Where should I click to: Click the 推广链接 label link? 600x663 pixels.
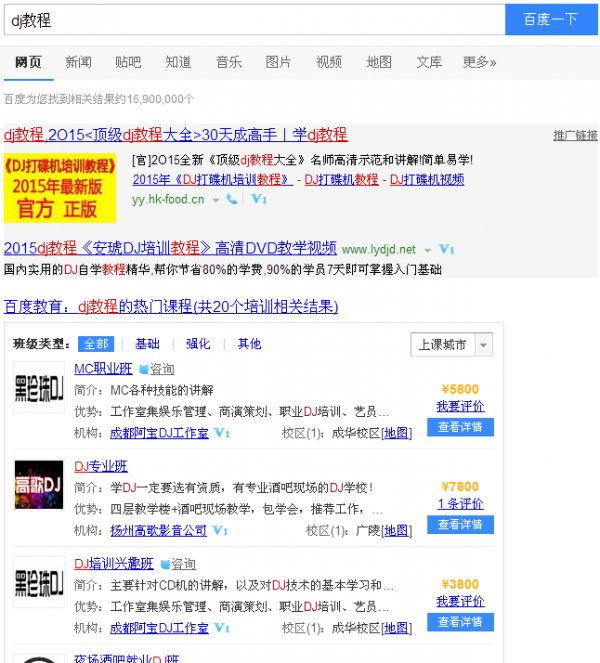575,135
